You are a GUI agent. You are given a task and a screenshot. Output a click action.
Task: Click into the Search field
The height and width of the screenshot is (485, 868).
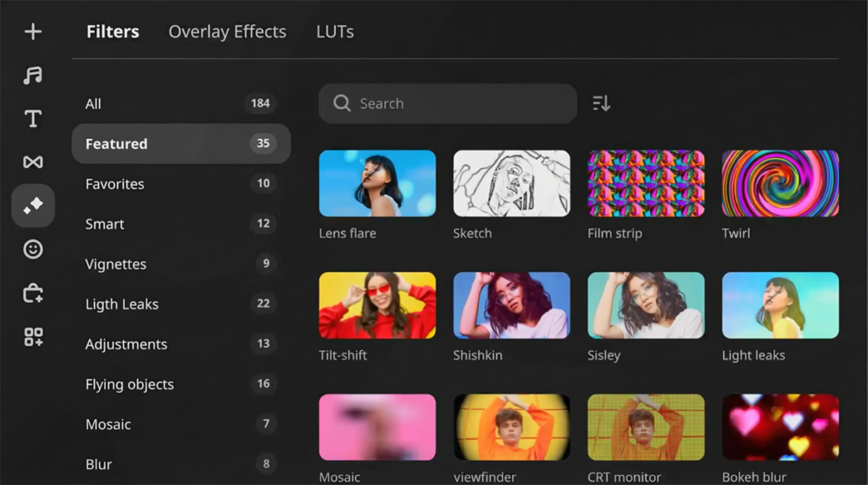pyautogui.click(x=448, y=103)
